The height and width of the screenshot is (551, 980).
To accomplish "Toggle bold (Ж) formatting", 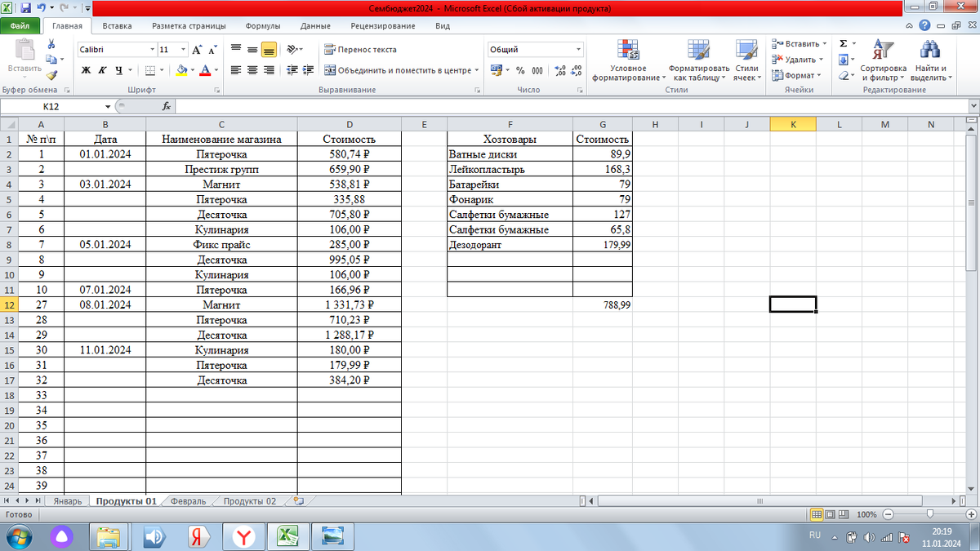I will tap(86, 70).
